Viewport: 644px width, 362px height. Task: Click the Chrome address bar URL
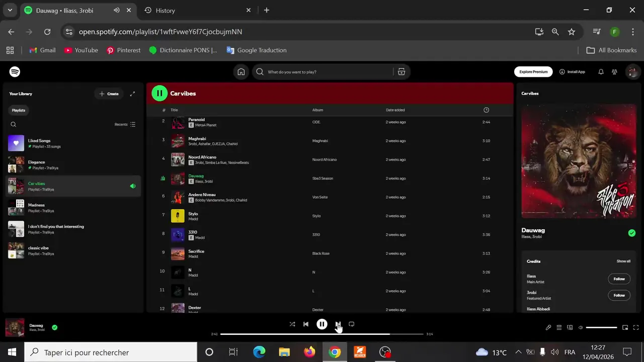160,32
